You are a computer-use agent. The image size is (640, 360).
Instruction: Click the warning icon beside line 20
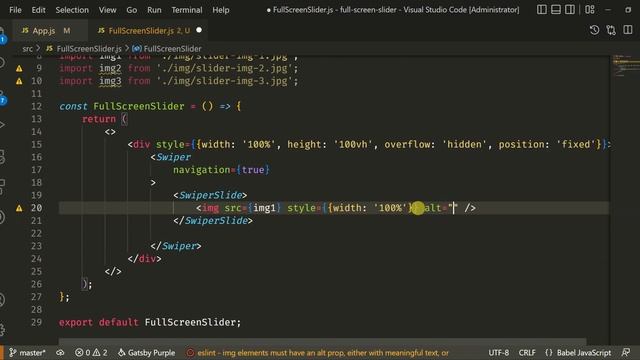click(19, 208)
